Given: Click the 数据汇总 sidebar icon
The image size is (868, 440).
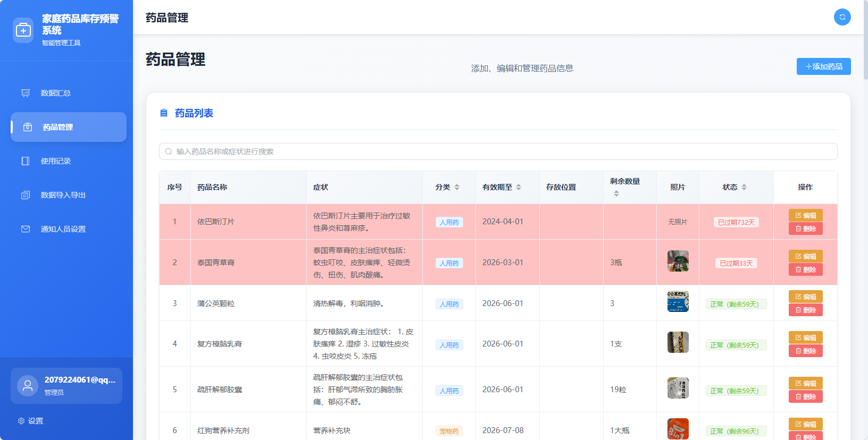Looking at the screenshot, I should pos(26,93).
